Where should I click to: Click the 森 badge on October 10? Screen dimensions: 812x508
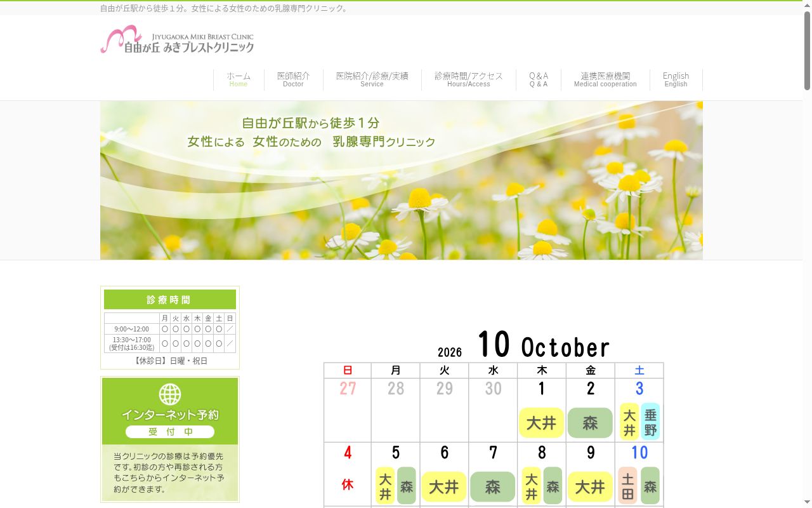(650, 486)
